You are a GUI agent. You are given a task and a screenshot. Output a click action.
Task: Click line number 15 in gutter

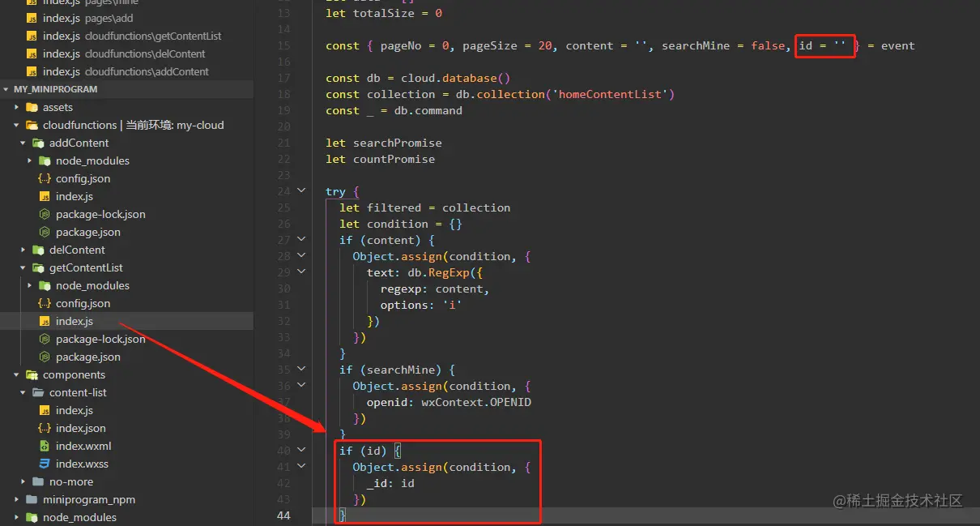[x=283, y=45]
